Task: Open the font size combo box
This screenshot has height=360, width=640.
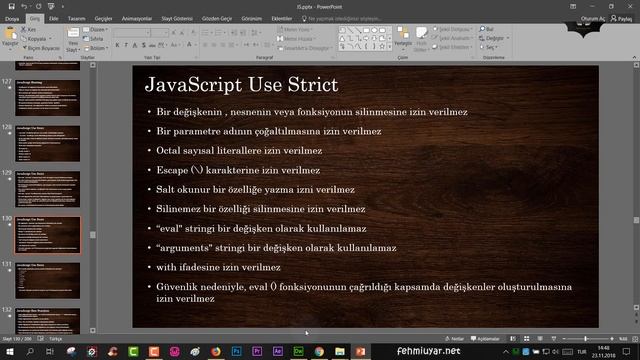Action: (160, 33)
